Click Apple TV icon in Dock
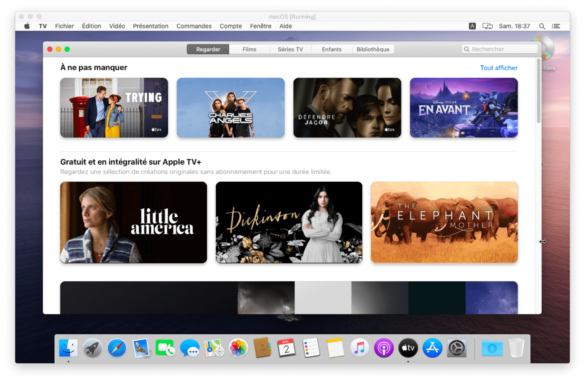585x382 pixels. [x=408, y=348]
